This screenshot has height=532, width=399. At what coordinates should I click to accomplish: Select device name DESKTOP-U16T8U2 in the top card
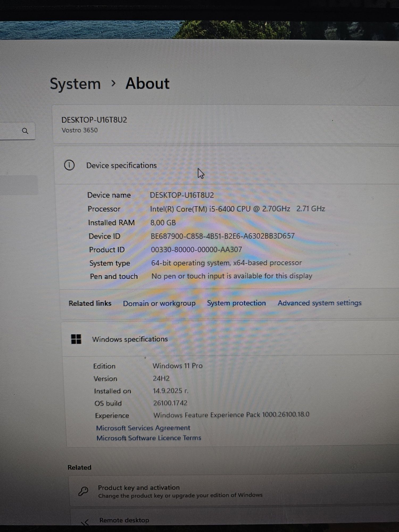pos(94,120)
